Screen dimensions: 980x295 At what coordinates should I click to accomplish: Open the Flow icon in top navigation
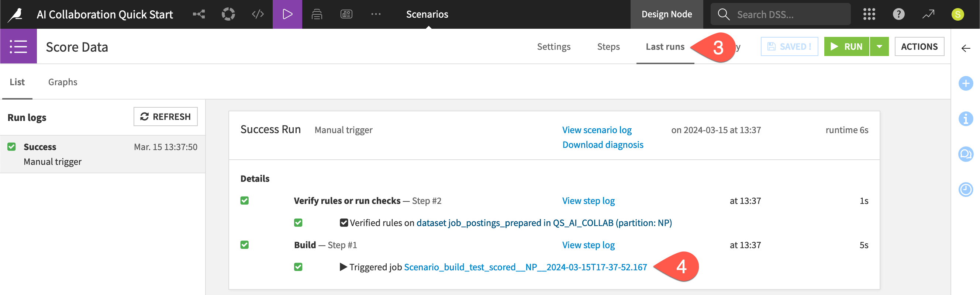[199, 14]
